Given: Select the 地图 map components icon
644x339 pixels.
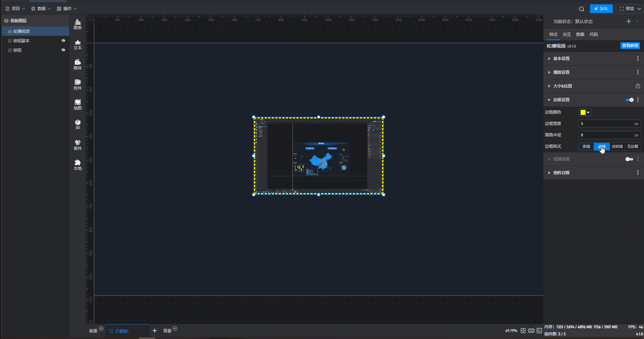Looking at the screenshot, I should point(77,105).
